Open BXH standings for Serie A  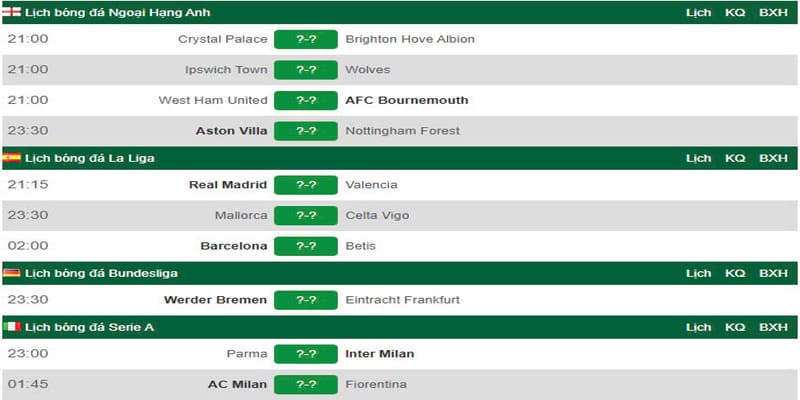click(x=773, y=328)
